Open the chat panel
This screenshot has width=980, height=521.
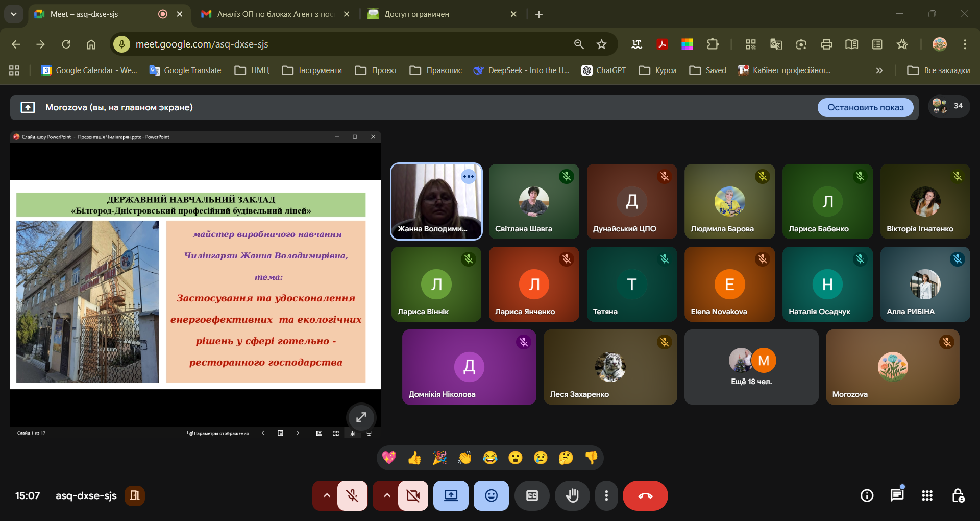pos(897,495)
